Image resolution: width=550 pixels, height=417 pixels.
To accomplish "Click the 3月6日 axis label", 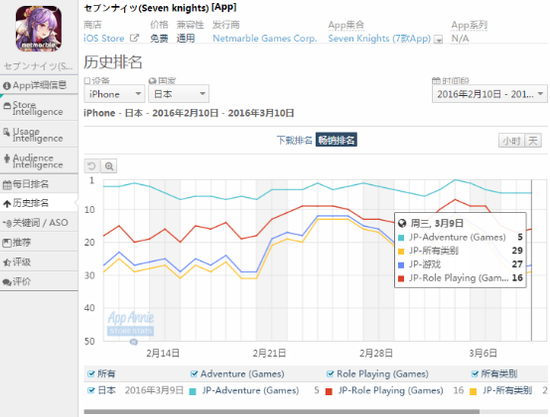I will click(483, 353).
